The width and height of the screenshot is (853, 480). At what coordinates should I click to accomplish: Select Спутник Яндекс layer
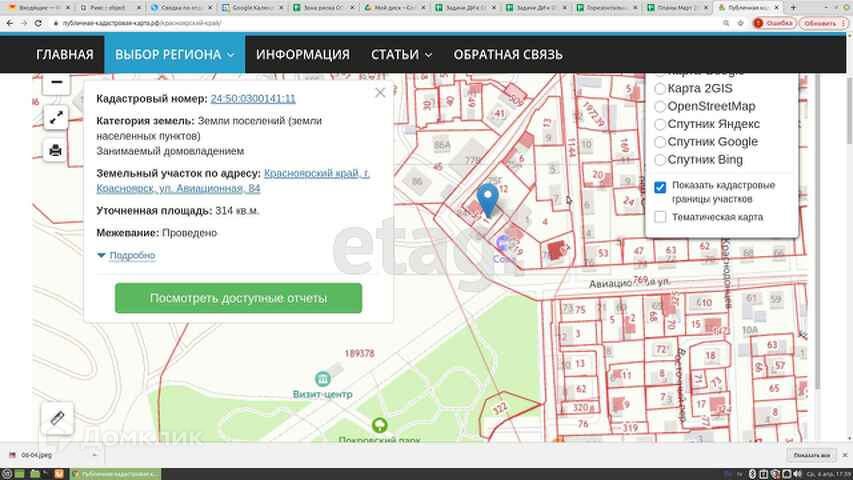tap(660, 124)
